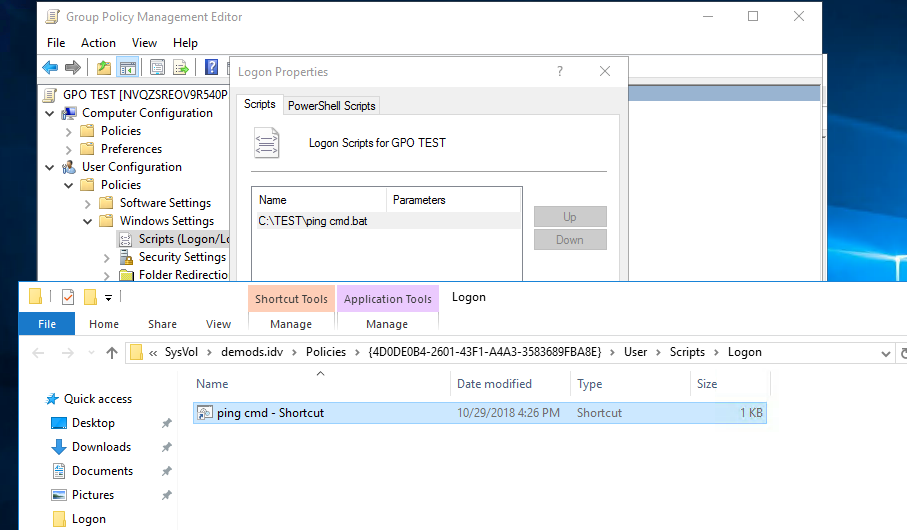Image resolution: width=907 pixels, height=530 pixels.
Task: Click the blue Help question mark toolbar icon
Action: click(212, 67)
